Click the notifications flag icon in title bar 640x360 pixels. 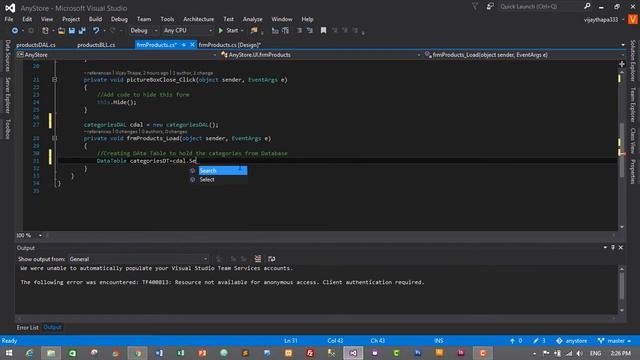coord(475,6)
